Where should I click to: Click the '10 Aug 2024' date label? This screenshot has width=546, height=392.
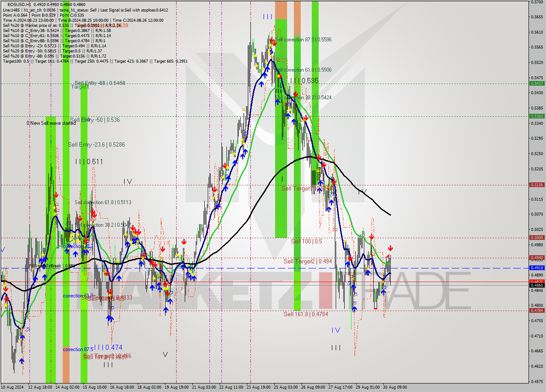[13, 387]
